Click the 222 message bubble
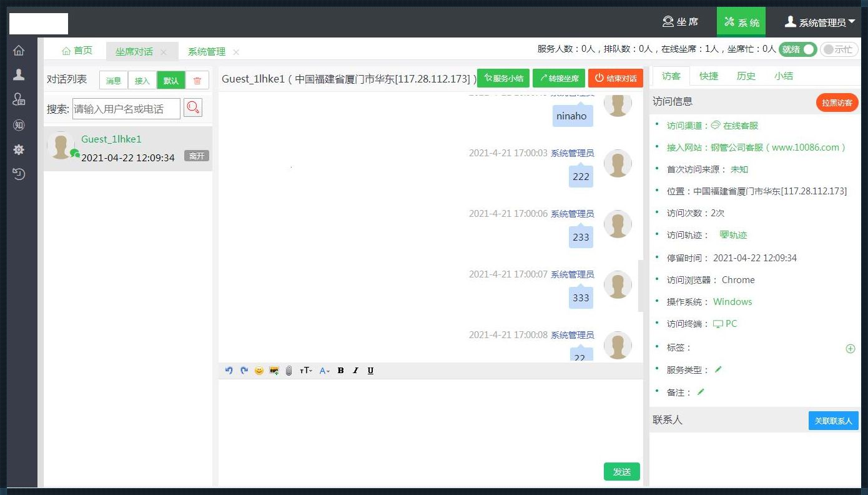Viewport: 868px width, 495px height. pyautogui.click(x=581, y=176)
